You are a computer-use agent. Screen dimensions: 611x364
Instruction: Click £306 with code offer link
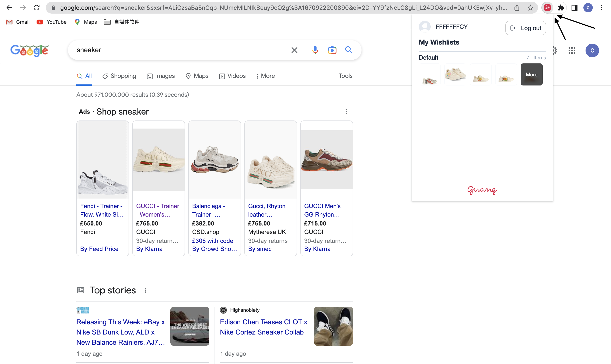point(212,241)
